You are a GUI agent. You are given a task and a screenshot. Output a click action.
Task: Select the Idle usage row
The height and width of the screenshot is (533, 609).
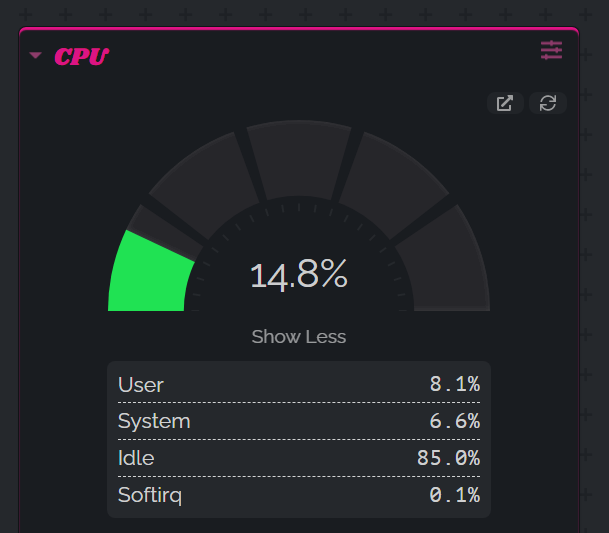click(x=299, y=458)
